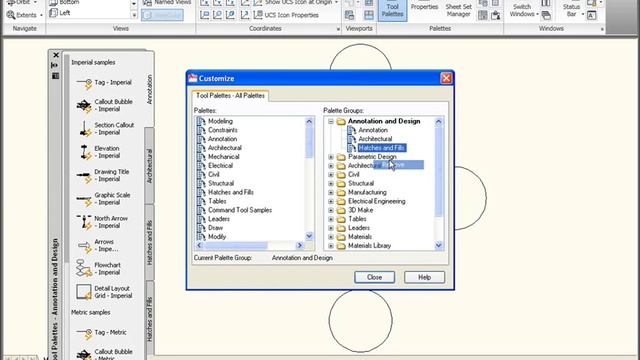Expand the Materials Library group

[x=331, y=246]
